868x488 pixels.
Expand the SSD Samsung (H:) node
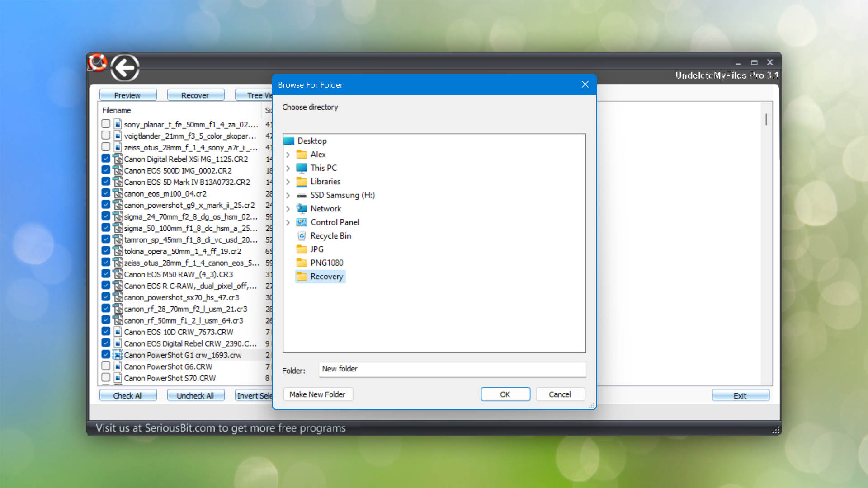(288, 195)
